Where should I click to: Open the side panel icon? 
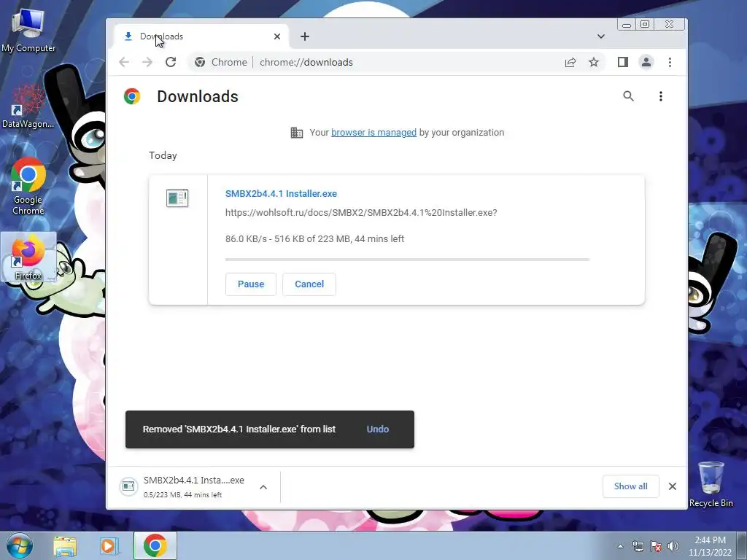click(x=623, y=63)
